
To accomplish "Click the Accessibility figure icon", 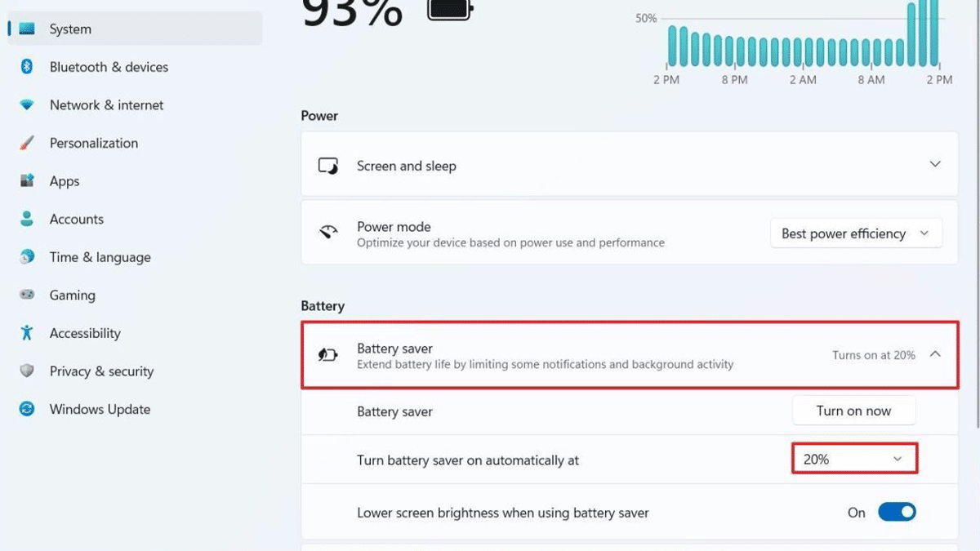I will 27,333.
